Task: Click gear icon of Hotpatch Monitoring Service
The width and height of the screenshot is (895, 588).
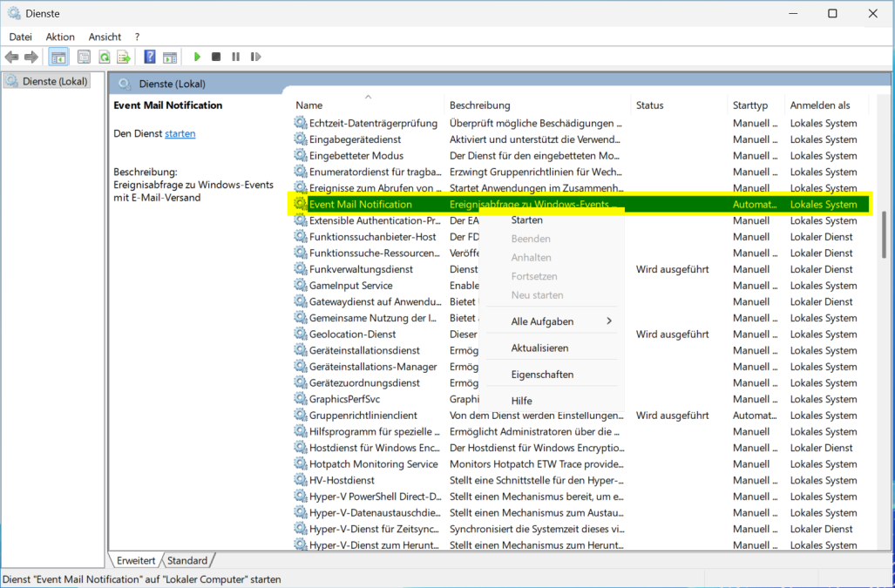Action: pos(301,463)
